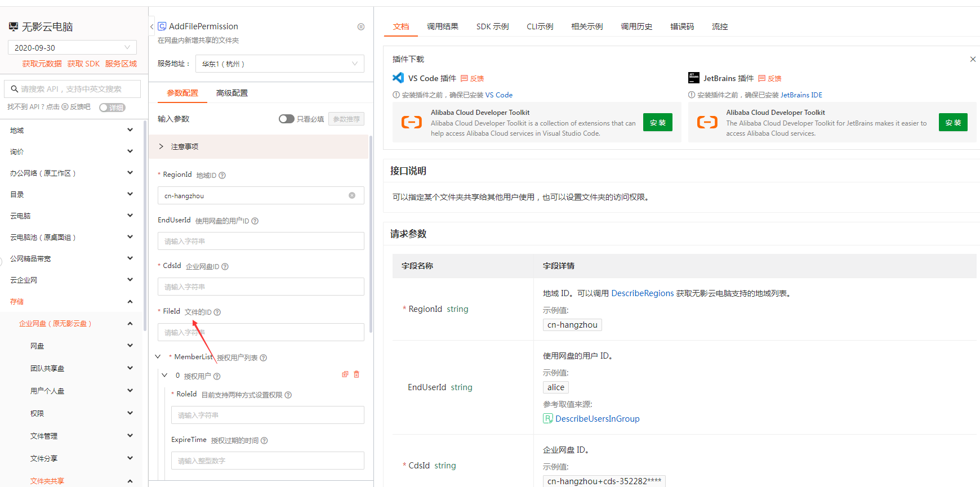The image size is (980, 487).
Task: Close the 插件下载 plugin panel
Action: coord(973,59)
